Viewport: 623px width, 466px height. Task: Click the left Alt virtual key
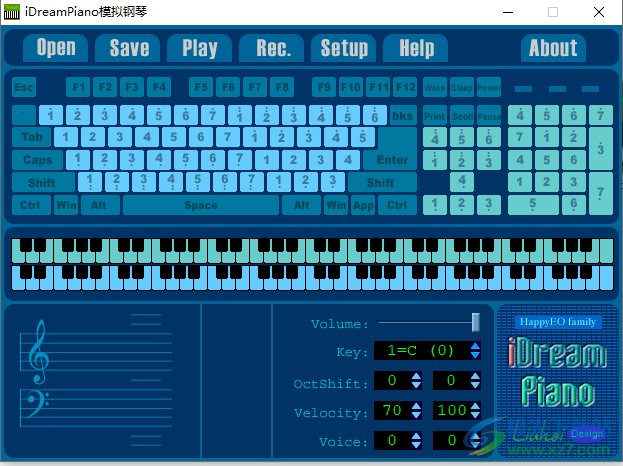click(100, 205)
